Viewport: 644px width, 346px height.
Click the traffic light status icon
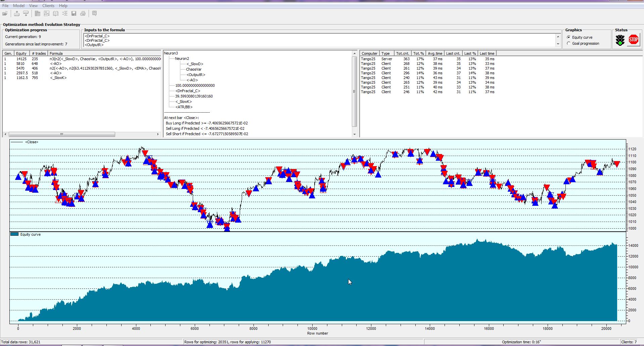[620, 40]
